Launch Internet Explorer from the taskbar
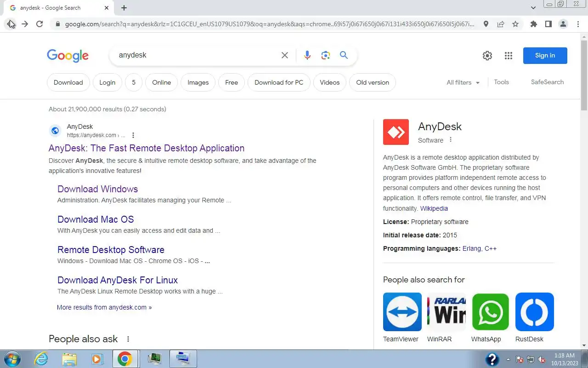 [x=41, y=359]
